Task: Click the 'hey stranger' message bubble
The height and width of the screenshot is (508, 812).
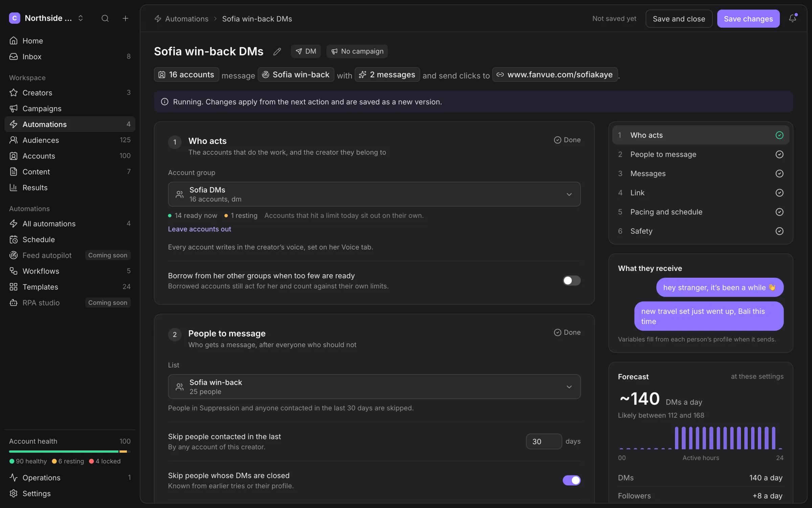Action: click(720, 287)
